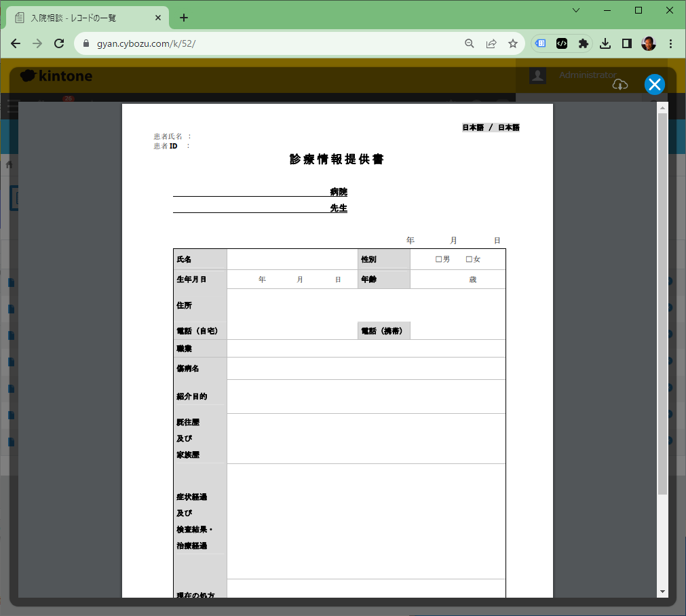The height and width of the screenshot is (616, 686).
Task: Open the tab search dropdown chevron
Action: click(x=576, y=10)
